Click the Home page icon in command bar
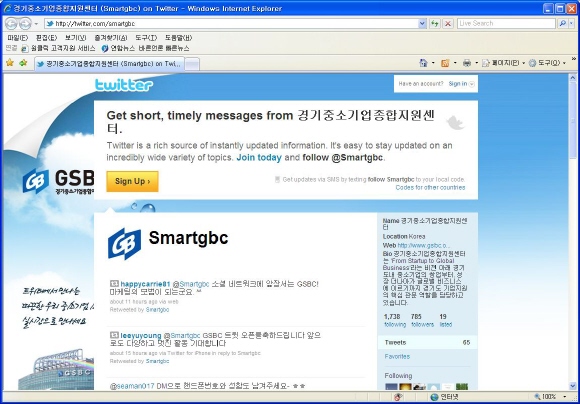 click(424, 63)
